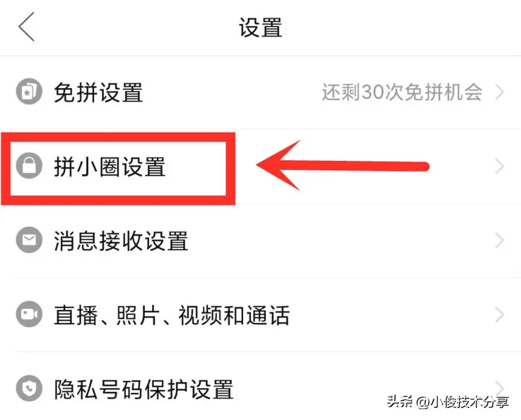This screenshot has height=420, width=521.
Task: Click the red arrow pointing to 拼小圈设置
Action: [343, 165]
